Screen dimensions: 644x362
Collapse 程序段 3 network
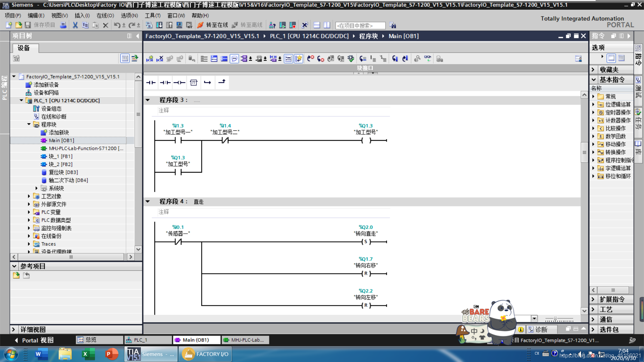[x=148, y=100]
